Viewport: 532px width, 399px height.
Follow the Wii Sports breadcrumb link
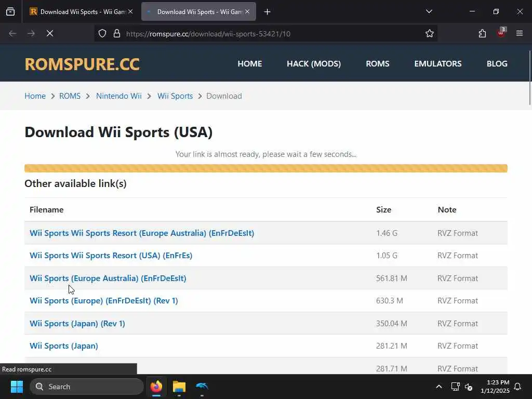pyautogui.click(x=175, y=96)
